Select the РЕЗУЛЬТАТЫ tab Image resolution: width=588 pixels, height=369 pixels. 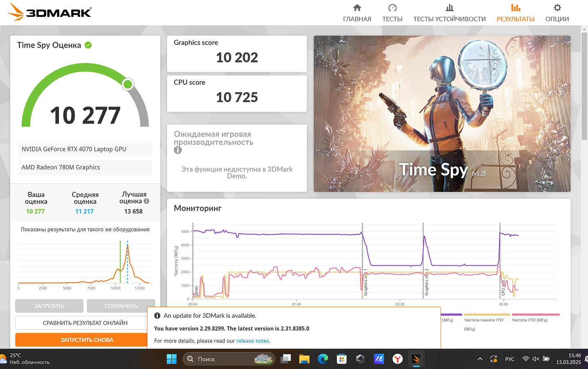point(515,13)
